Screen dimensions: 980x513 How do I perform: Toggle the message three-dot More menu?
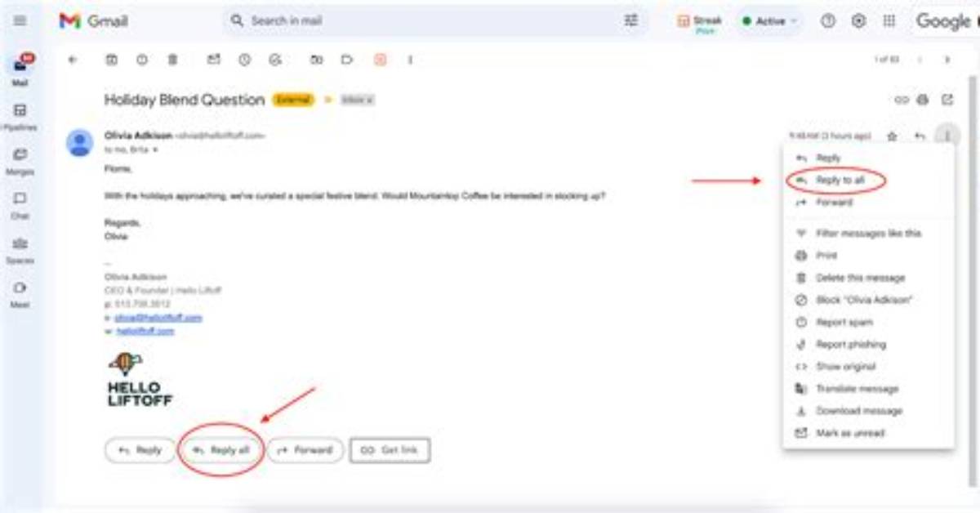947,136
